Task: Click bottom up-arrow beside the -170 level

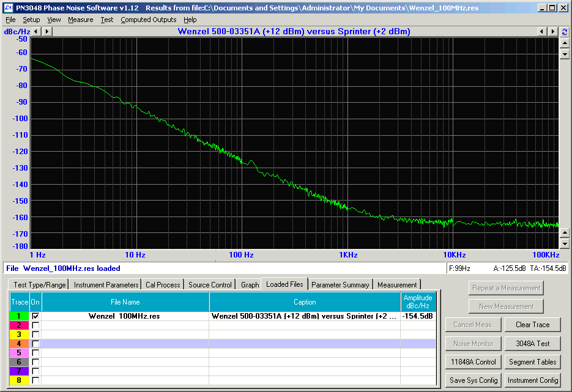Action: 565,232
